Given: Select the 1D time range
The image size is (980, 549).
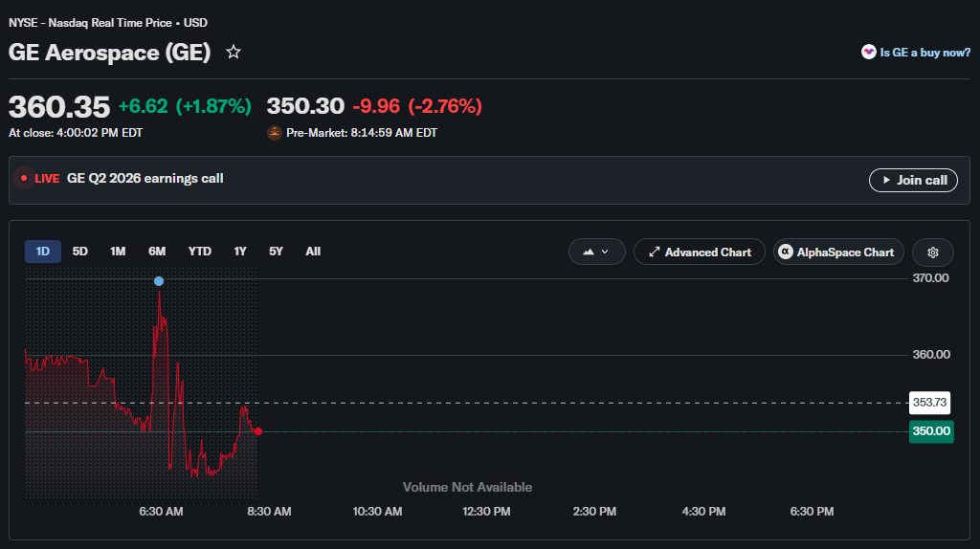Looking at the screenshot, I should coord(42,252).
